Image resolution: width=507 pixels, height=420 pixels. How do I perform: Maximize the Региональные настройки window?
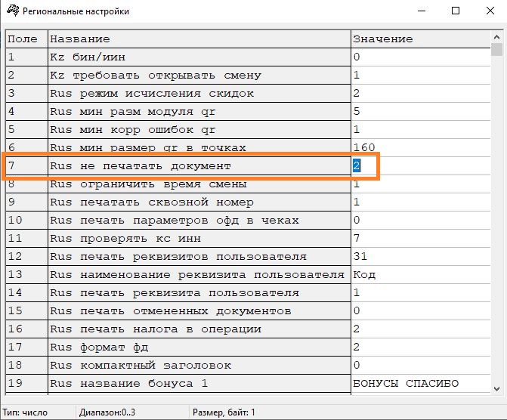[x=456, y=11]
